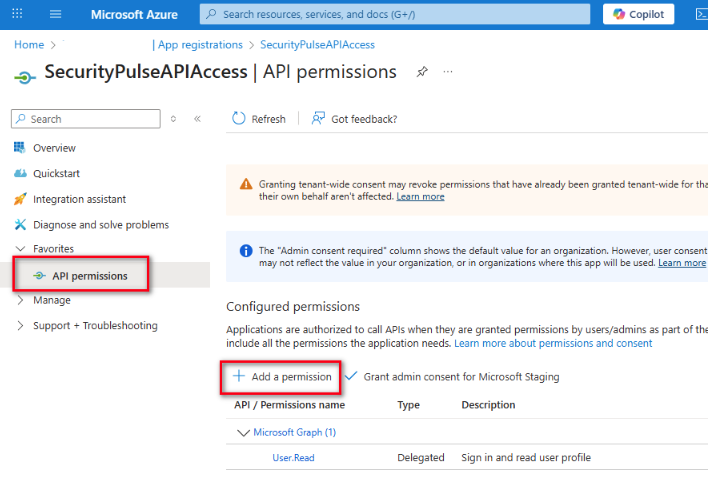Focus the global search resources field
The image size is (708, 485).
[395, 14]
